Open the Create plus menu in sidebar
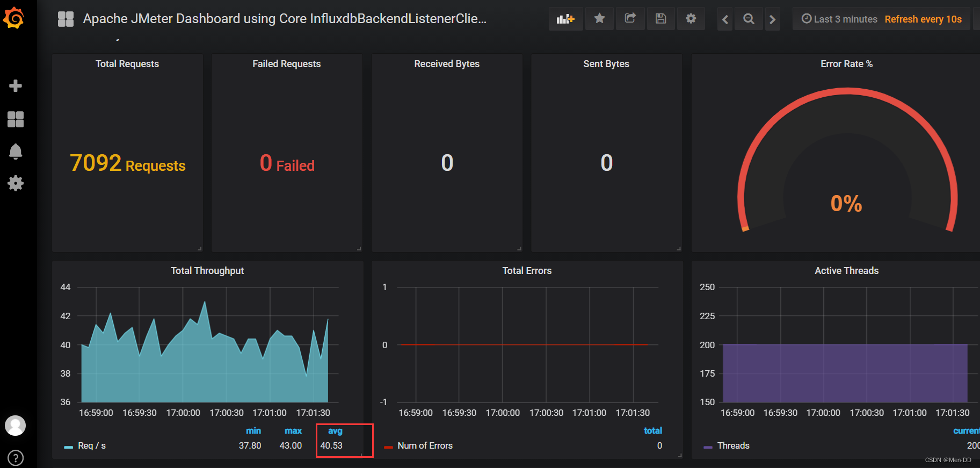The width and height of the screenshot is (980, 468). pyautogui.click(x=16, y=86)
